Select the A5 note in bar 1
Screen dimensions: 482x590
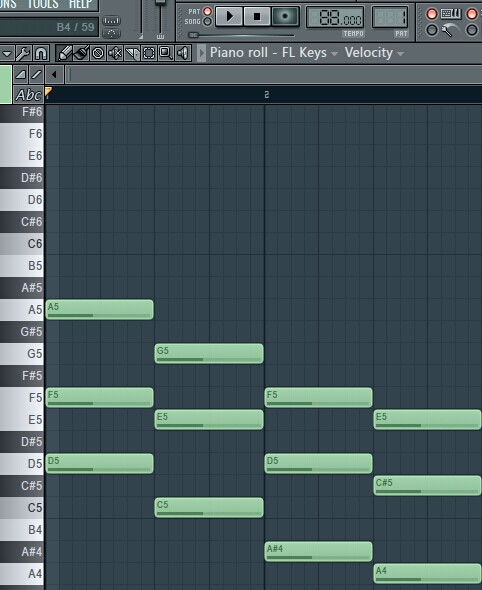pos(99,310)
